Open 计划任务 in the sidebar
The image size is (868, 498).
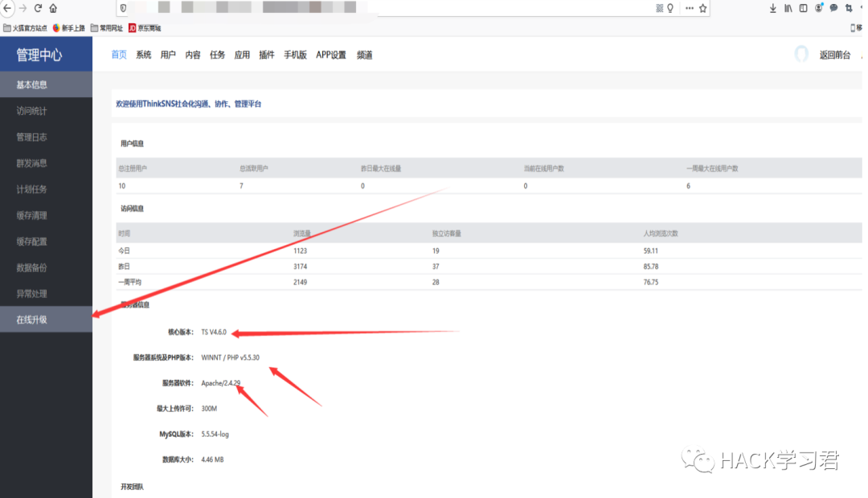(x=46, y=190)
